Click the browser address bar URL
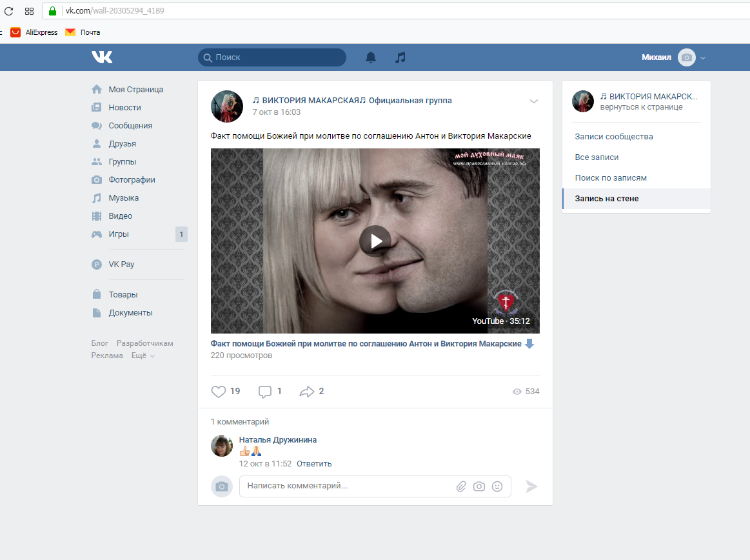Image resolution: width=750 pixels, height=560 pixels. (x=115, y=10)
